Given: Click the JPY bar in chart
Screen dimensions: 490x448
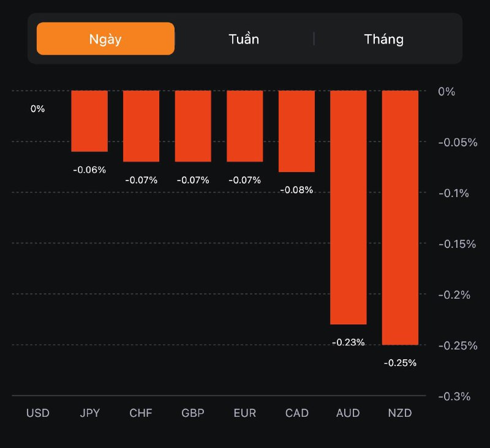Looking at the screenshot, I should click(x=89, y=121).
